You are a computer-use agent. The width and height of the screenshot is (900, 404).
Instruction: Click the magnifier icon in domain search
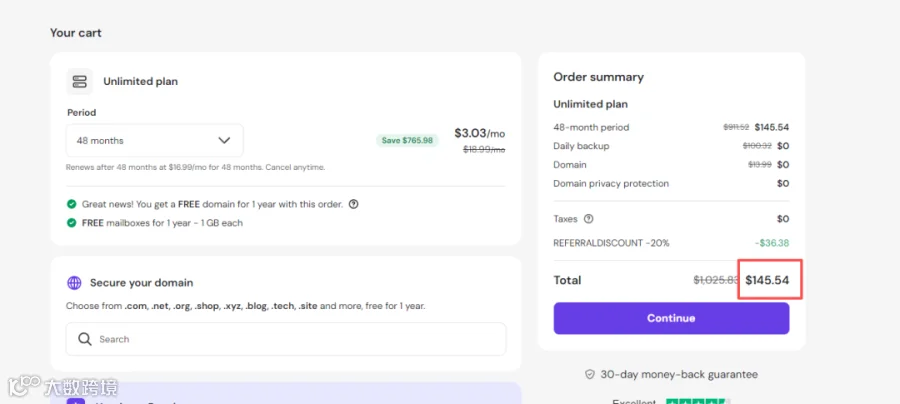pyautogui.click(x=85, y=339)
